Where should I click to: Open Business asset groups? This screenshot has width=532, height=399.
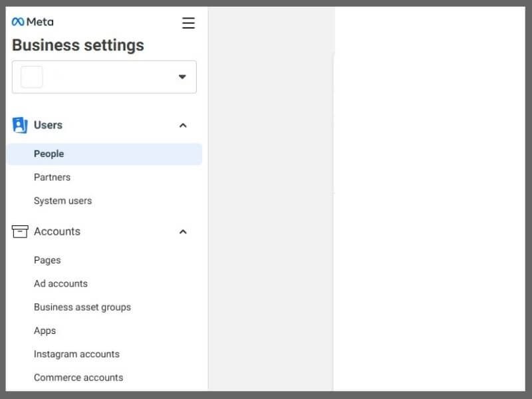click(82, 307)
